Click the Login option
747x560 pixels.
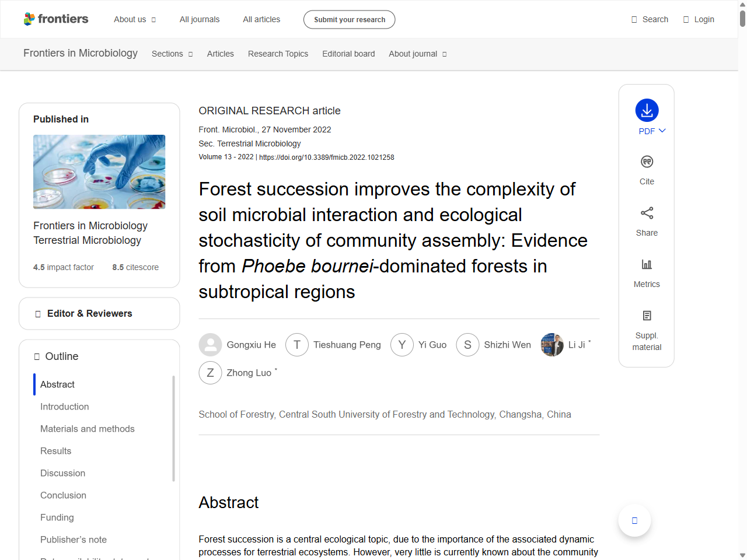click(x=699, y=19)
